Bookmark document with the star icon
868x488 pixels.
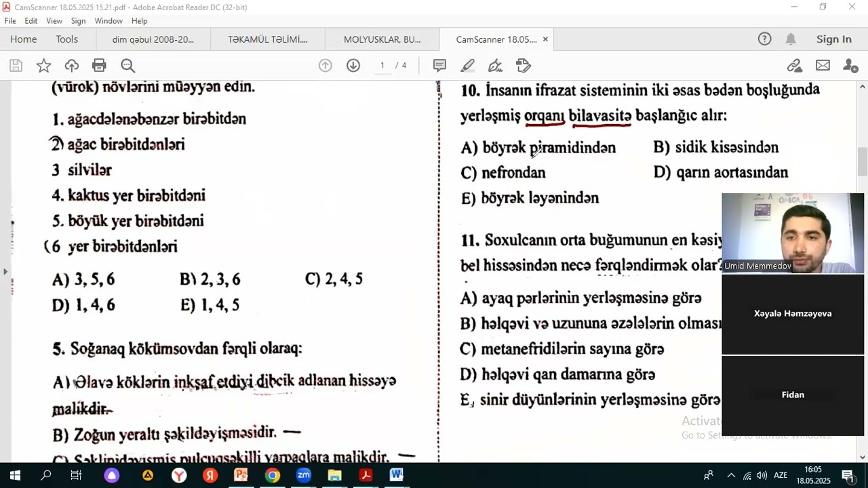(43, 66)
